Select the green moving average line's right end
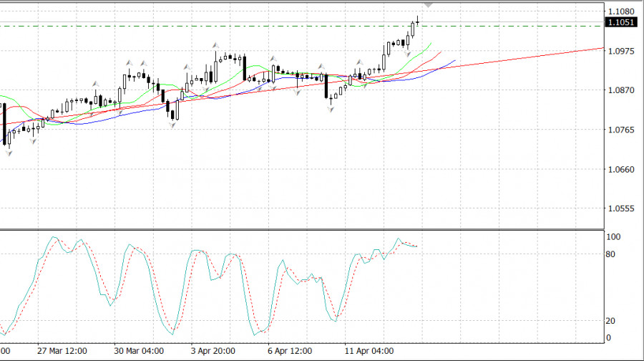644x361 pixels. (431, 43)
